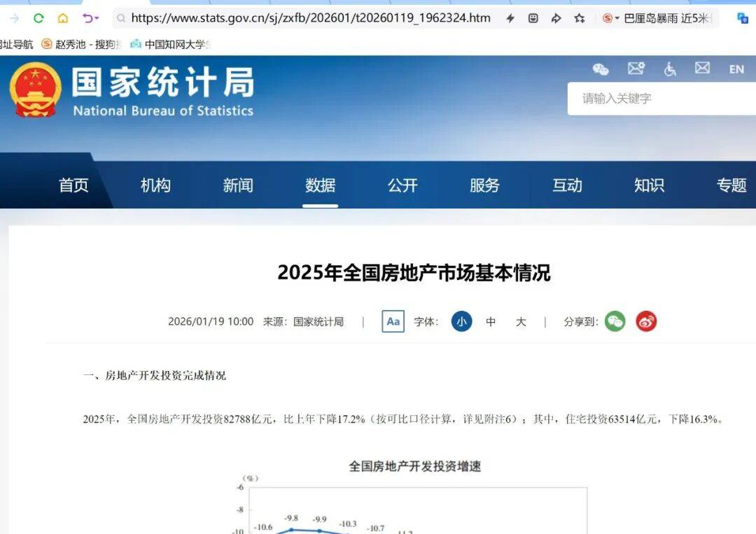The height and width of the screenshot is (534, 756).
Task: Open the 首页 navigation tab
Action: pyautogui.click(x=73, y=185)
